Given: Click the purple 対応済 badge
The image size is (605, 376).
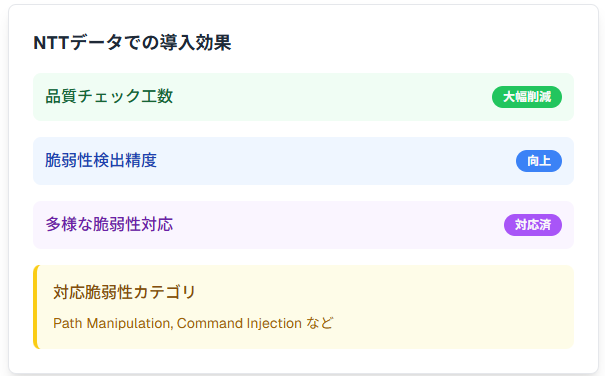Looking at the screenshot, I should click(x=533, y=225).
